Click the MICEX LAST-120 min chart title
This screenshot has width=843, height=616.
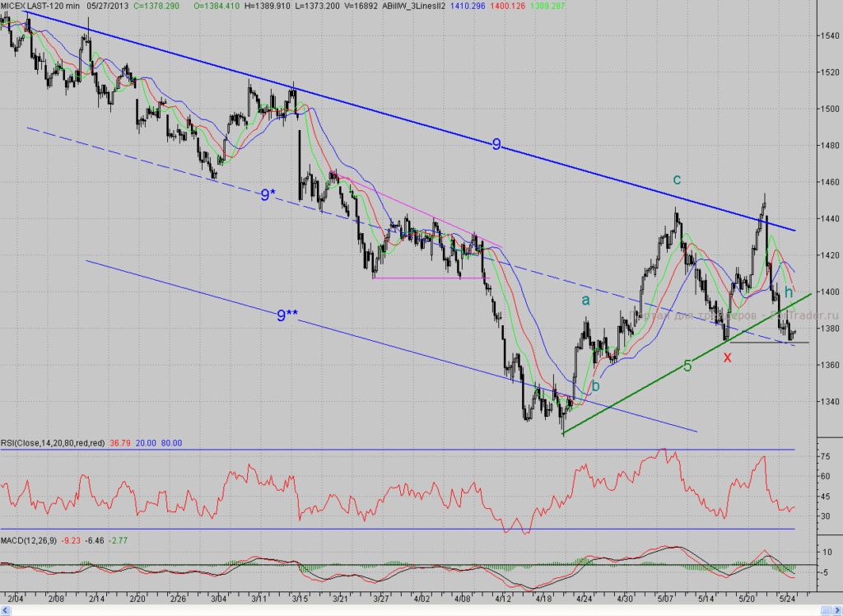point(40,6)
